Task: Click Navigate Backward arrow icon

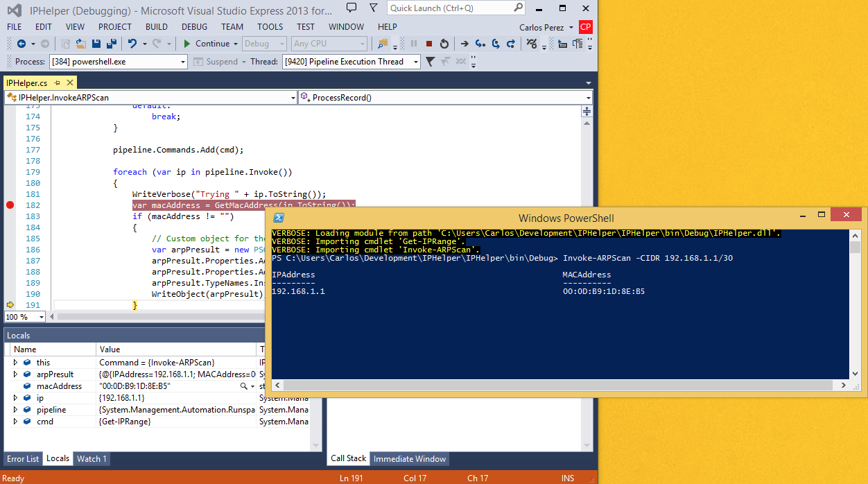Action: [x=21, y=44]
